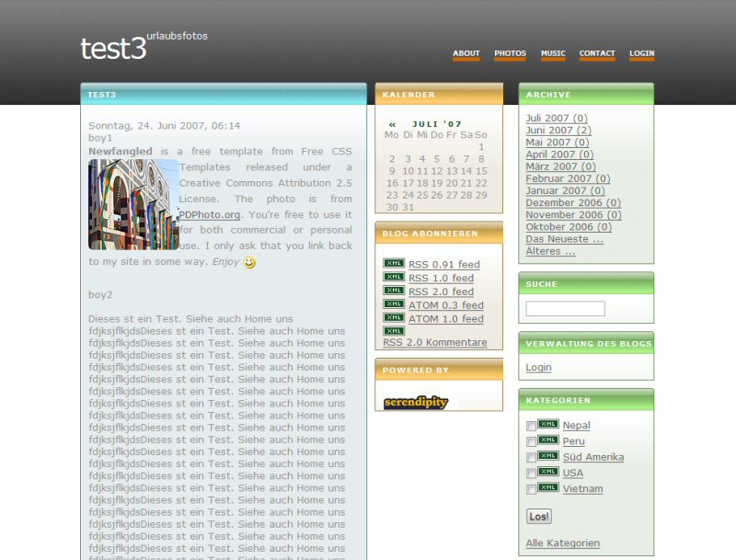Click the XML icon next to ATOM 1.0 feed
Screen dimensions: 736x560
tap(394, 318)
